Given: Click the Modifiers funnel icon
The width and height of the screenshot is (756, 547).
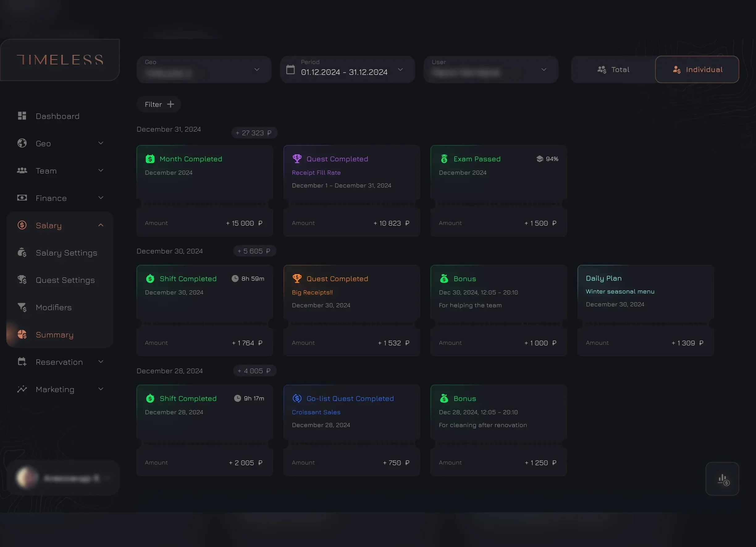Looking at the screenshot, I should click(x=22, y=307).
